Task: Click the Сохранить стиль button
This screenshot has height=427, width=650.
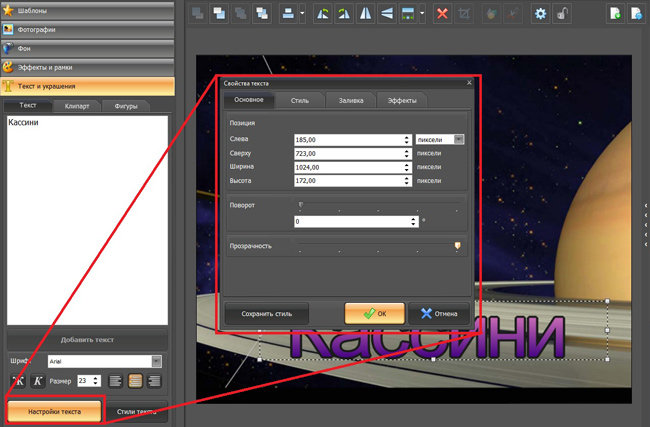Action: pyautogui.click(x=267, y=314)
